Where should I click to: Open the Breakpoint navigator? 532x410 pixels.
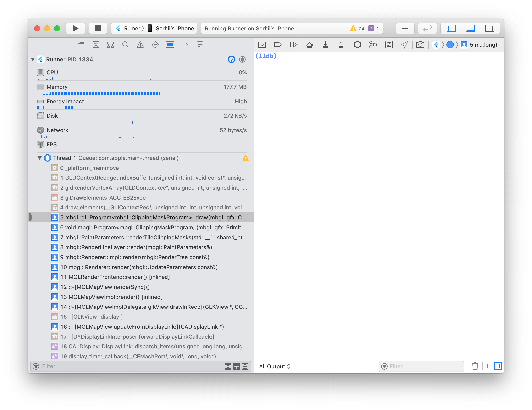click(x=185, y=45)
